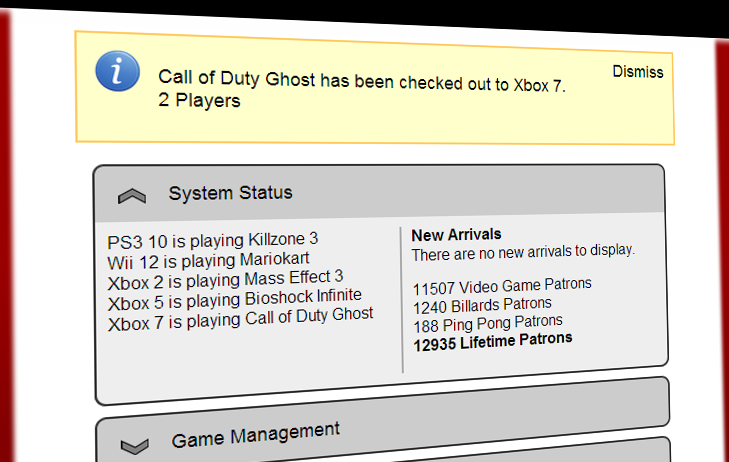
Task: Click '12935 Lifetime Patrons' total
Action: coord(492,342)
